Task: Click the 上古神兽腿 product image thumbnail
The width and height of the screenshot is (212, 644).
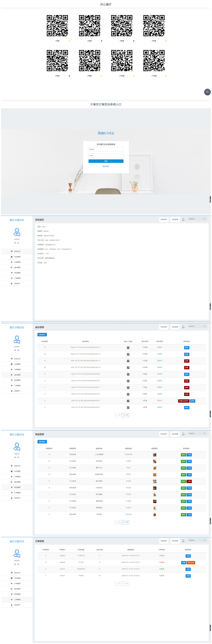Action: (x=155, y=454)
